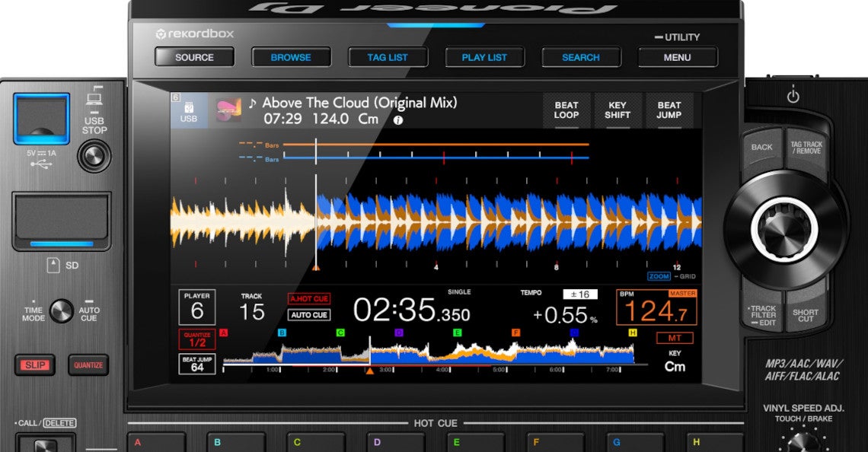The height and width of the screenshot is (452, 868).
Task: Jump to hot cue marker B on overview
Action: tap(282, 333)
